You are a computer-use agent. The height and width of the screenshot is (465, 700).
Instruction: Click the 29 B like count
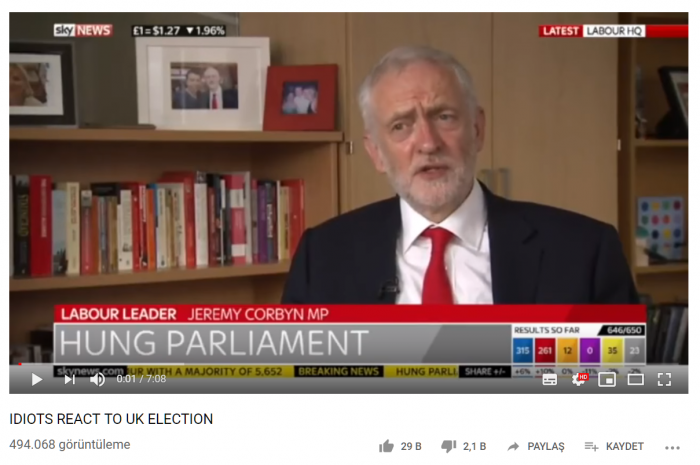tap(411, 447)
